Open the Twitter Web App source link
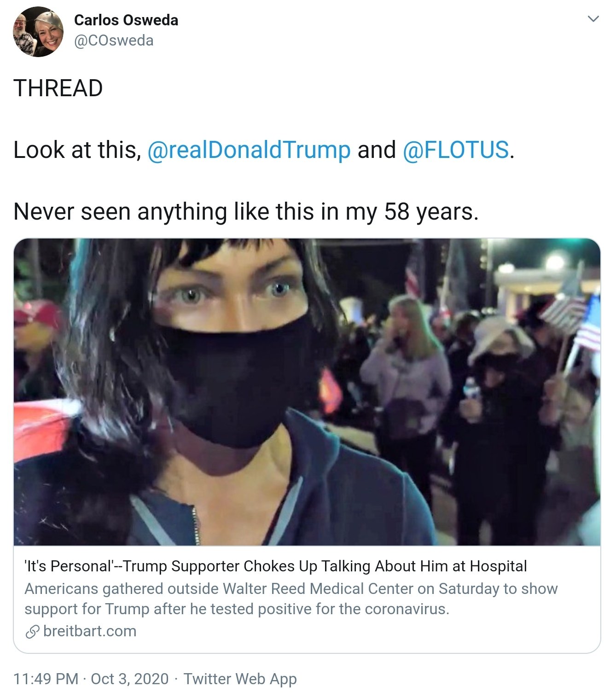The image size is (616, 698). pos(240,679)
